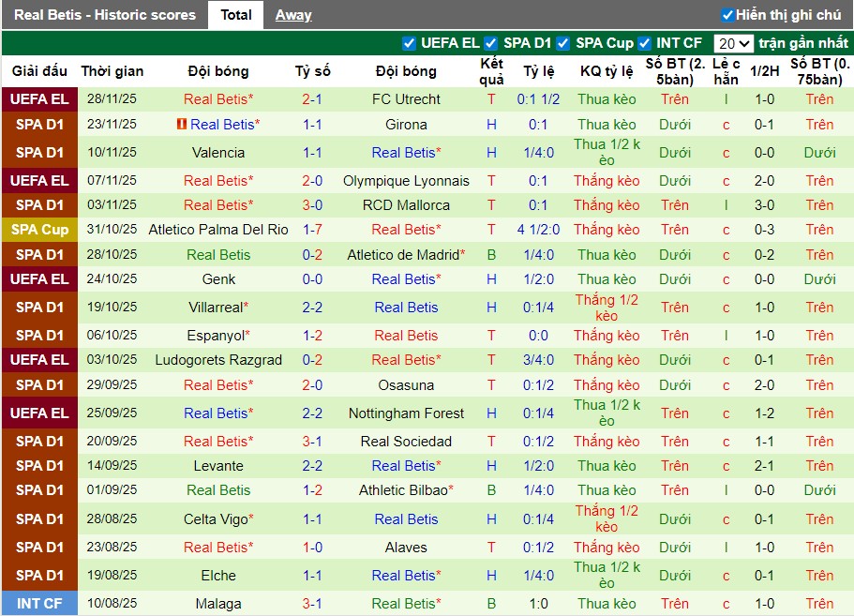The height and width of the screenshot is (616, 854).
Task: Disable the SPA Cup filter checkbox
Action: point(563,42)
